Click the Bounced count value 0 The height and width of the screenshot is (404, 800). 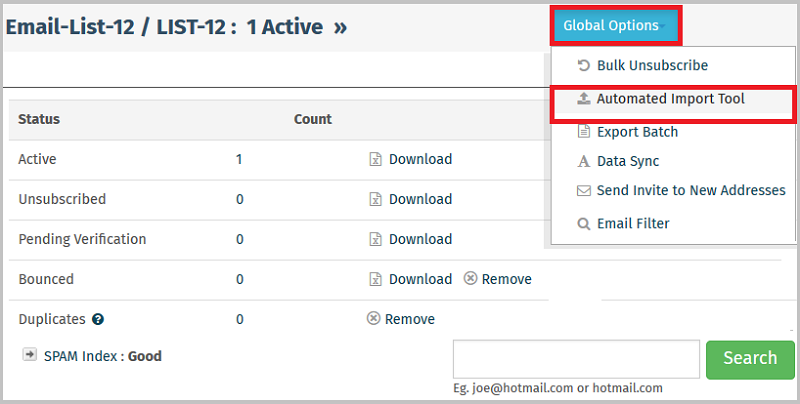pyautogui.click(x=239, y=280)
